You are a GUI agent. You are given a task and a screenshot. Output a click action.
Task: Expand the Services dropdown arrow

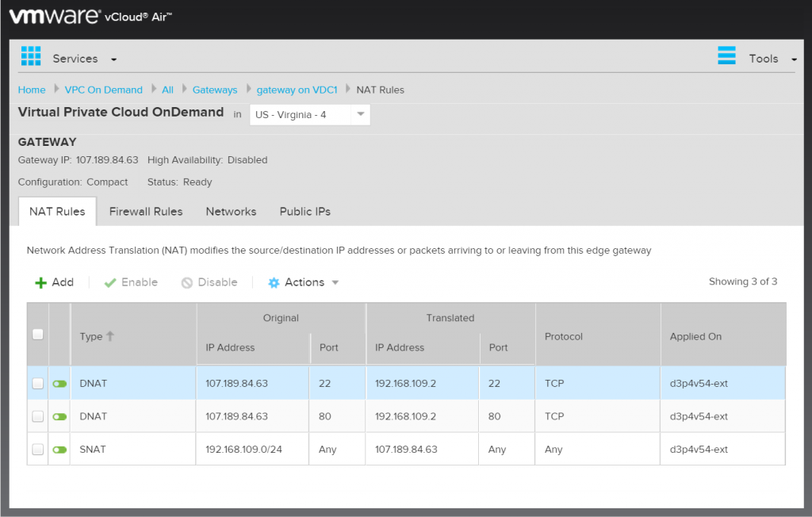pyautogui.click(x=113, y=59)
